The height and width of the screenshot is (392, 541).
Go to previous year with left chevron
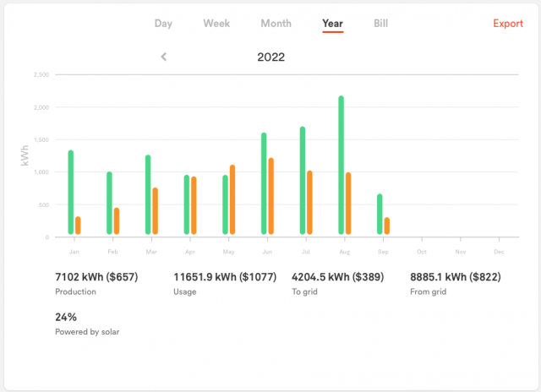(x=164, y=57)
